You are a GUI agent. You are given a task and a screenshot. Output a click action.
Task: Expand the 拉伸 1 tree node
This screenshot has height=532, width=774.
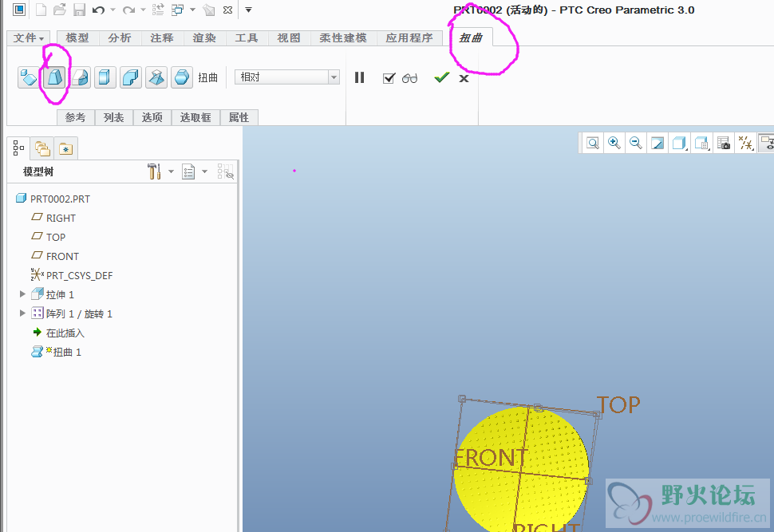pyautogui.click(x=22, y=294)
